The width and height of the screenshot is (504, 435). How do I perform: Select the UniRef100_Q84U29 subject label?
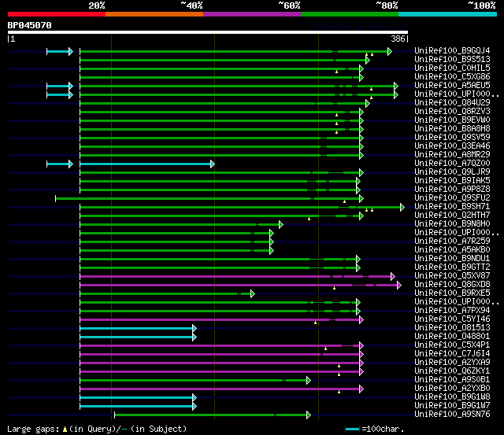452,103
